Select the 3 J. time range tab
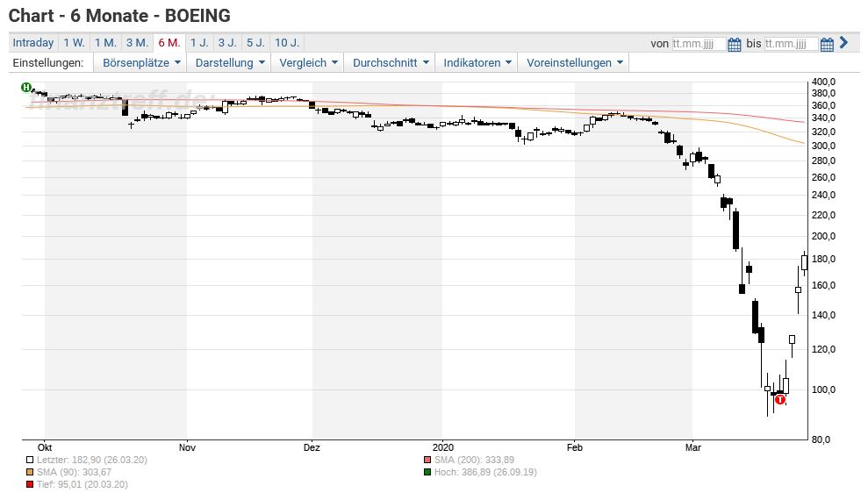The height and width of the screenshot is (500, 868). point(227,43)
